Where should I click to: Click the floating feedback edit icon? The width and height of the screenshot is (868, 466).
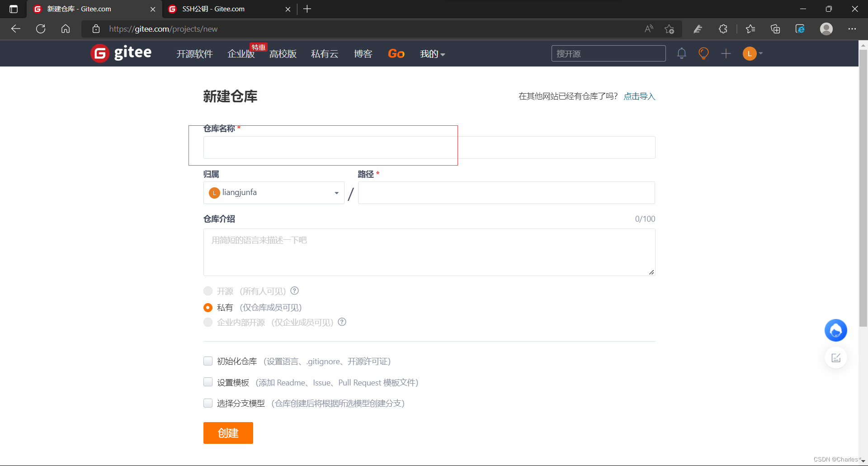pyautogui.click(x=835, y=358)
